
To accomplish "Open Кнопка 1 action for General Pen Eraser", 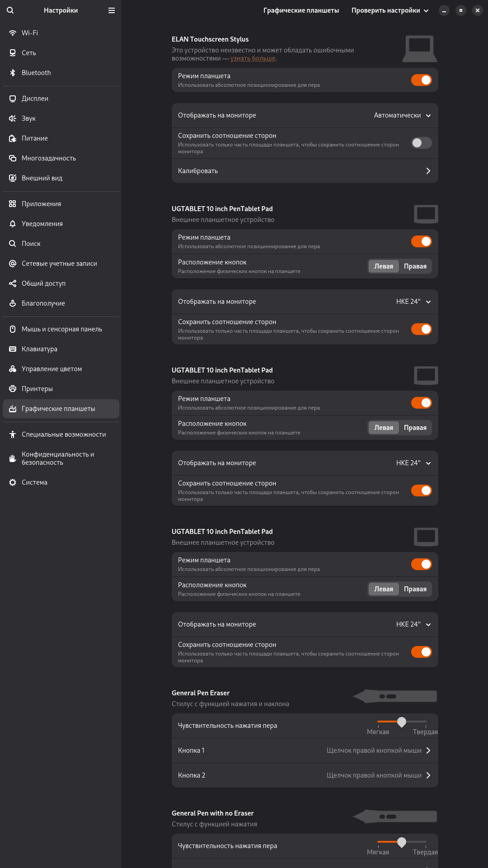I will [x=305, y=750].
